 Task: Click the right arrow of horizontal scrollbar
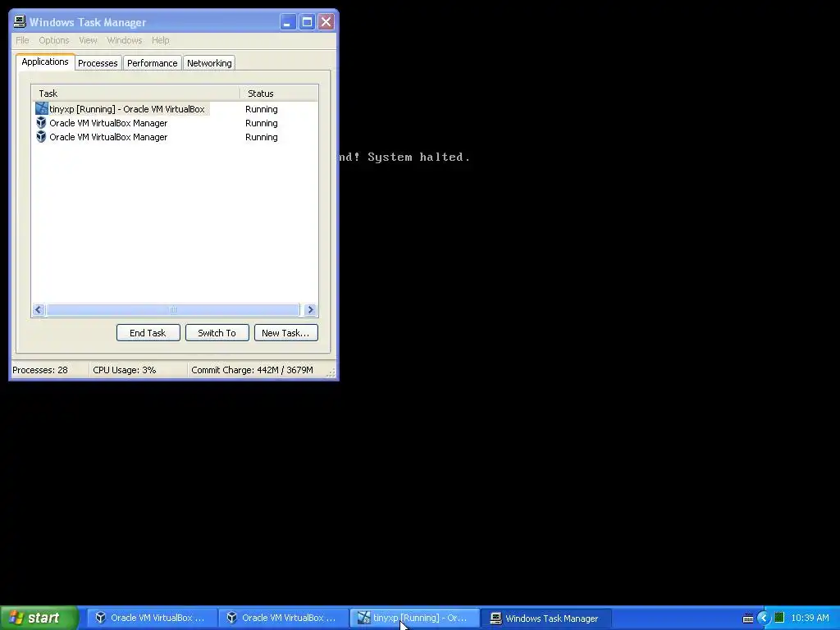click(310, 309)
